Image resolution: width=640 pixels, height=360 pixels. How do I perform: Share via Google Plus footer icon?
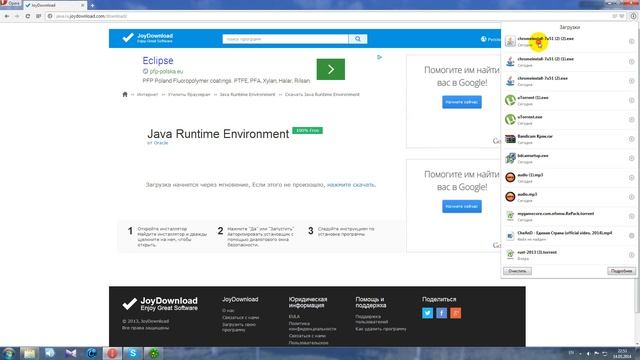click(x=456, y=313)
